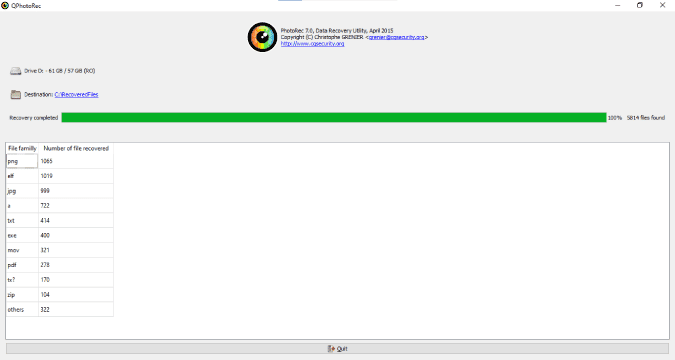Screen dimensions: 675x360
Task: Click the QPhotoRec title bar app icon
Action: [5, 6]
